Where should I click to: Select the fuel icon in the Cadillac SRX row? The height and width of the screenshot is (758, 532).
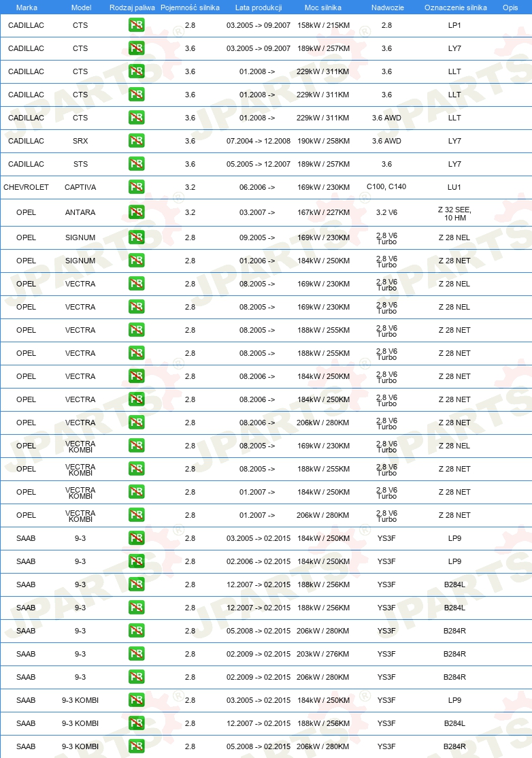coord(137,141)
